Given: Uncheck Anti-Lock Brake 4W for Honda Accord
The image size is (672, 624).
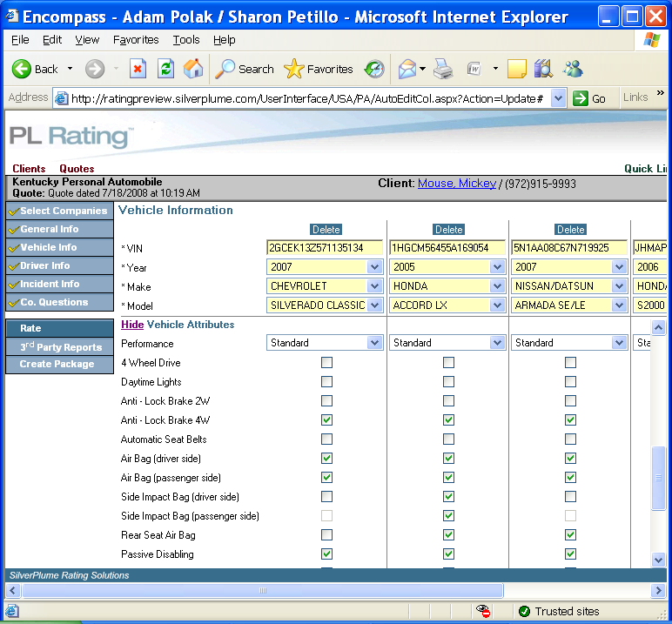Looking at the screenshot, I should point(448,420).
